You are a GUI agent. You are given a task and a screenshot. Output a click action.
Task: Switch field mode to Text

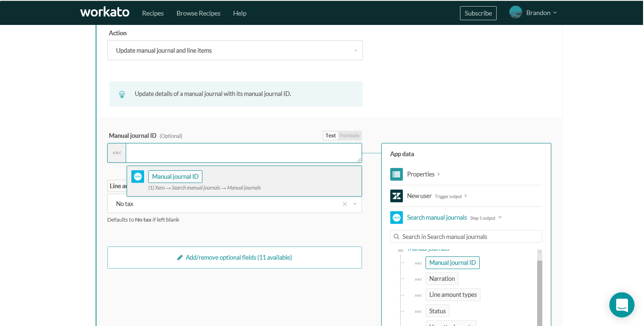(330, 135)
